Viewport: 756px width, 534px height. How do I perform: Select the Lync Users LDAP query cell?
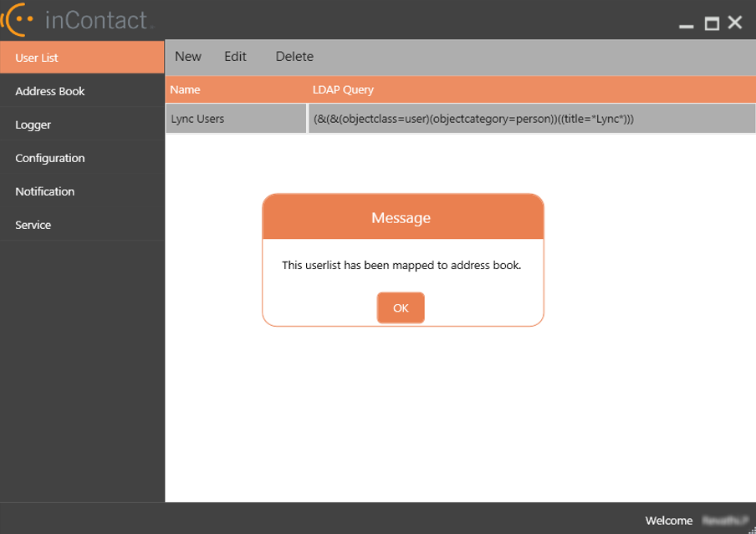[x=532, y=119]
